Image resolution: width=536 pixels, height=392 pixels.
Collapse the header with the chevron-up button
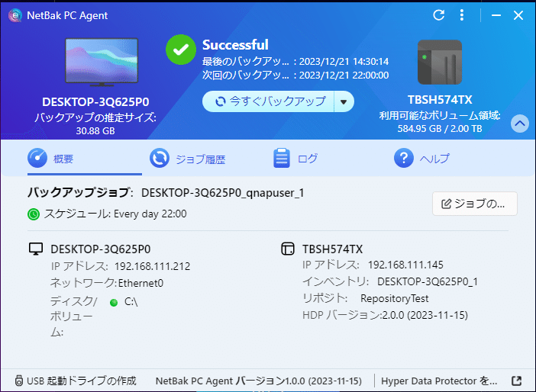520,124
